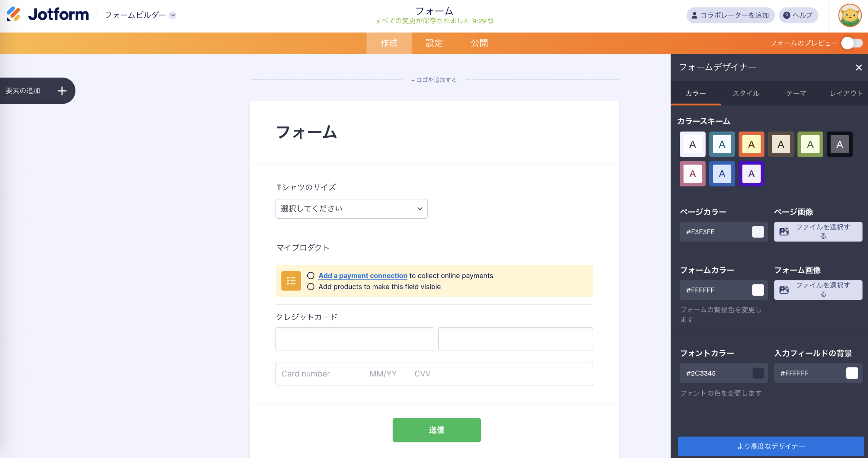This screenshot has width=868, height=458.
Task: Click the orange payment product list icon
Action: point(291,281)
